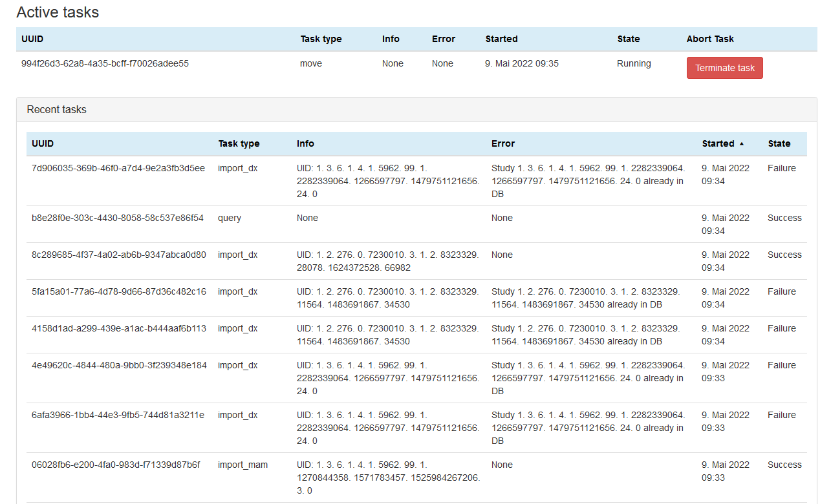Click 'None' Info cell of the query task

coord(307,218)
